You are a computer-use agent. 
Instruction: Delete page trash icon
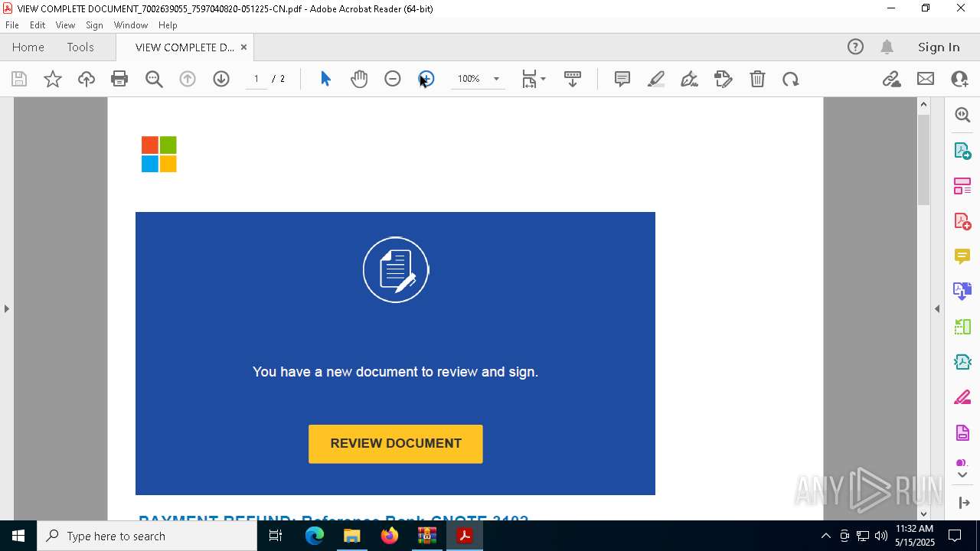(x=757, y=79)
